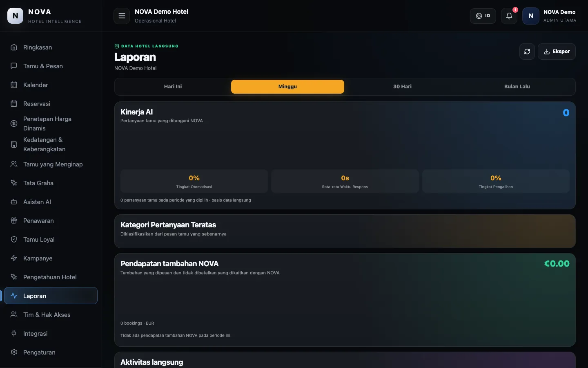588x368 pixels.
Task: Click the Pendapatan tambahan NOVA heading
Action: 169,264
